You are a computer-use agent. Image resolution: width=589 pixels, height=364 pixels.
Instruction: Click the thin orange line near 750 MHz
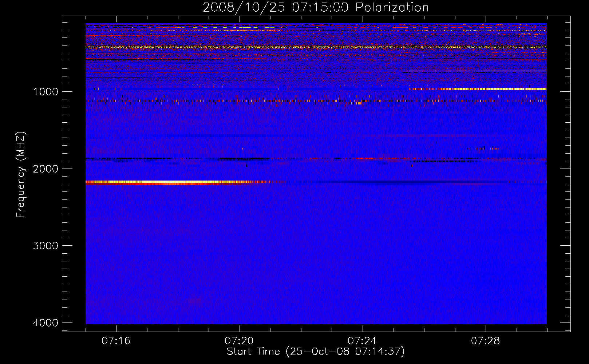[x=476, y=71]
